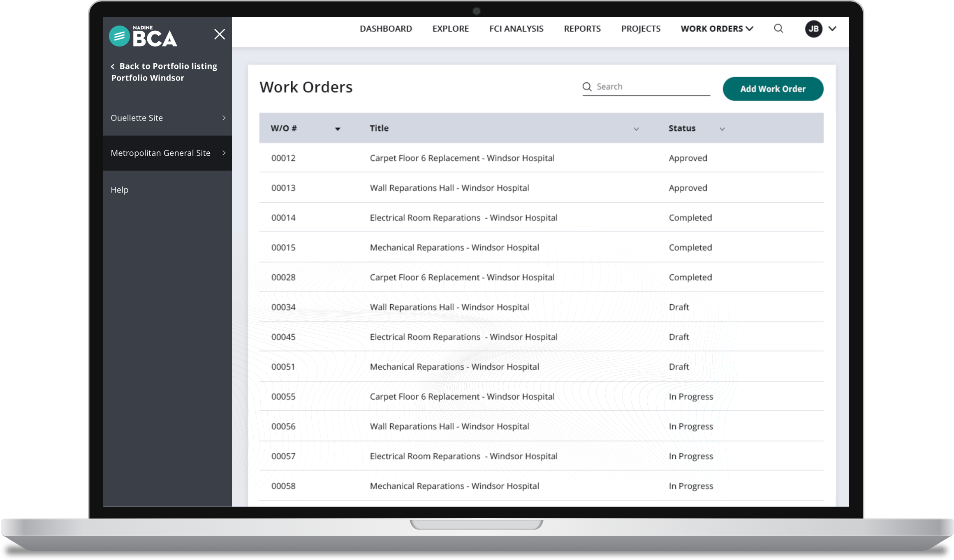954x560 pixels.
Task: Open Mechanical Reparations title in row 00058
Action: [454, 486]
